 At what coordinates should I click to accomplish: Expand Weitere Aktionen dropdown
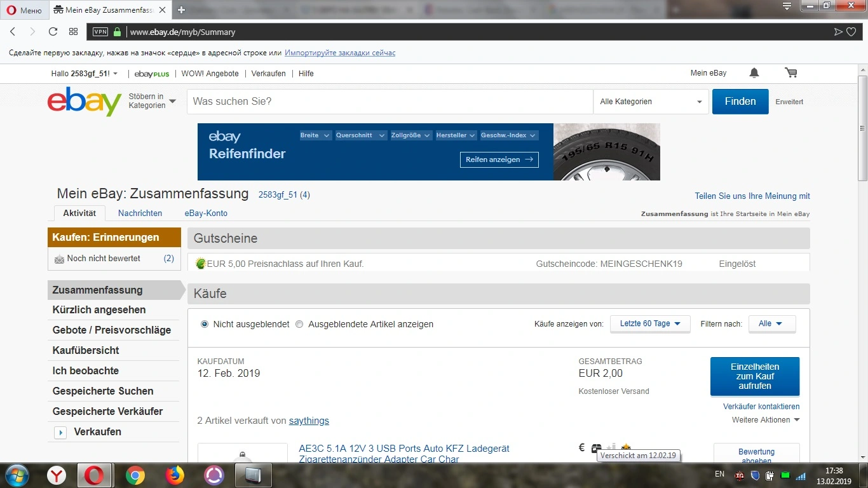click(766, 420)
